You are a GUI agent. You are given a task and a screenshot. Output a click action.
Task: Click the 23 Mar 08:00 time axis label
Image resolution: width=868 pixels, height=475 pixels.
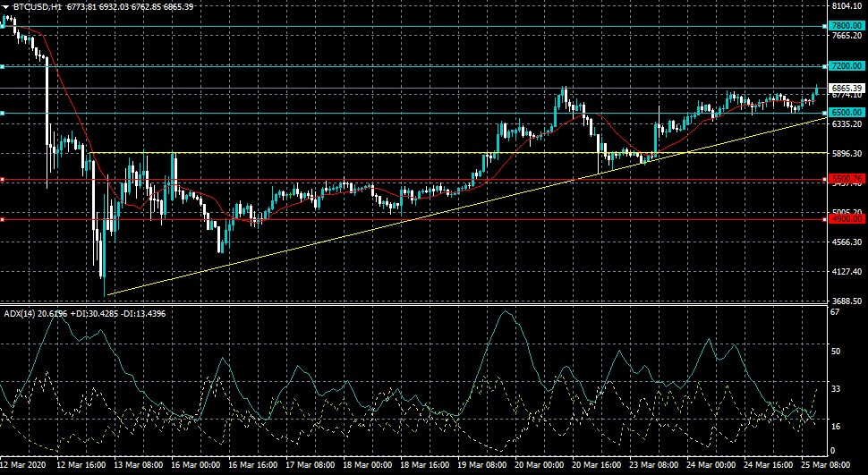(x=654, y=465)
